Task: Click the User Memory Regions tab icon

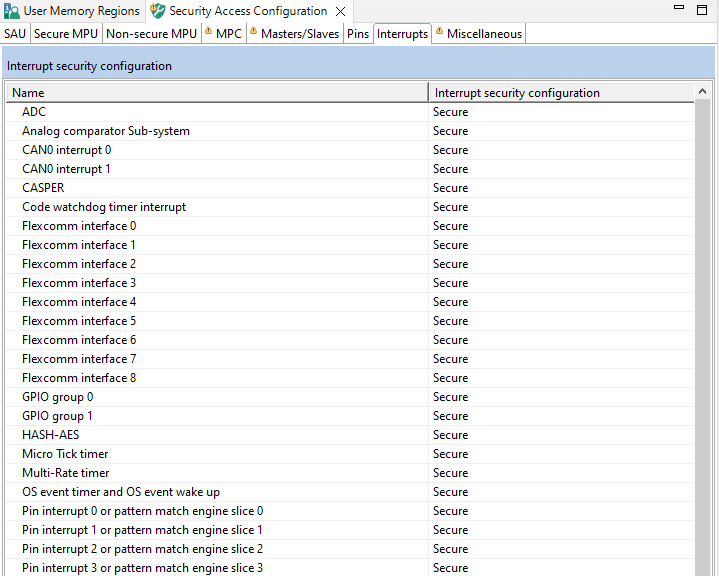Action: point(12,11)
